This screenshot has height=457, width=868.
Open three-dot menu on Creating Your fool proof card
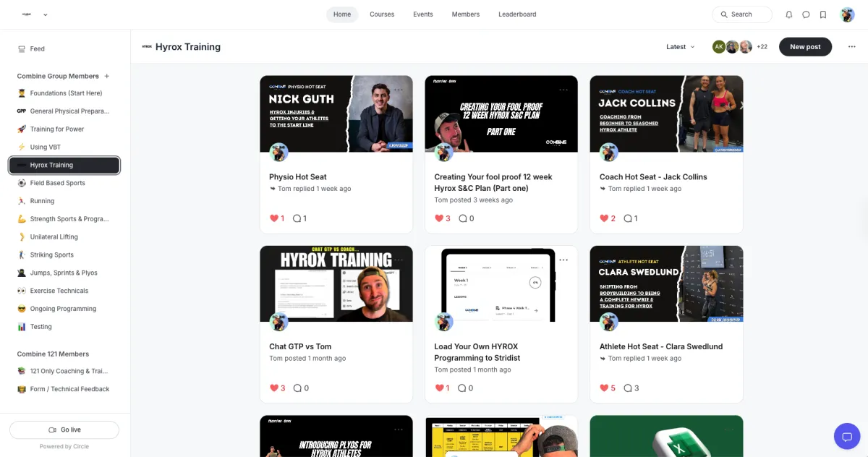pyautogui.click(x=563, y=90)
